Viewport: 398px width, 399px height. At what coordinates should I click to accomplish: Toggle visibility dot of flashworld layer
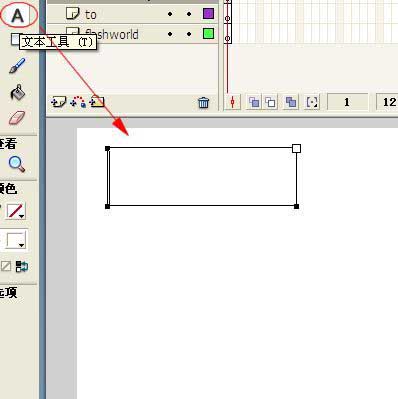pos(170,34)
